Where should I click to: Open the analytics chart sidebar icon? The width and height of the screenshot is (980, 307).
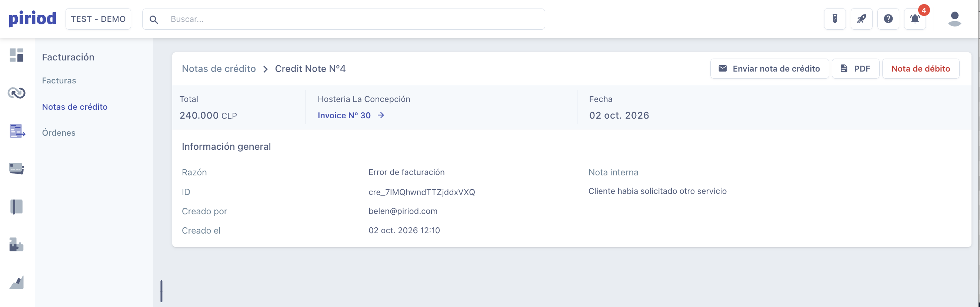click(x=16, y=282)
